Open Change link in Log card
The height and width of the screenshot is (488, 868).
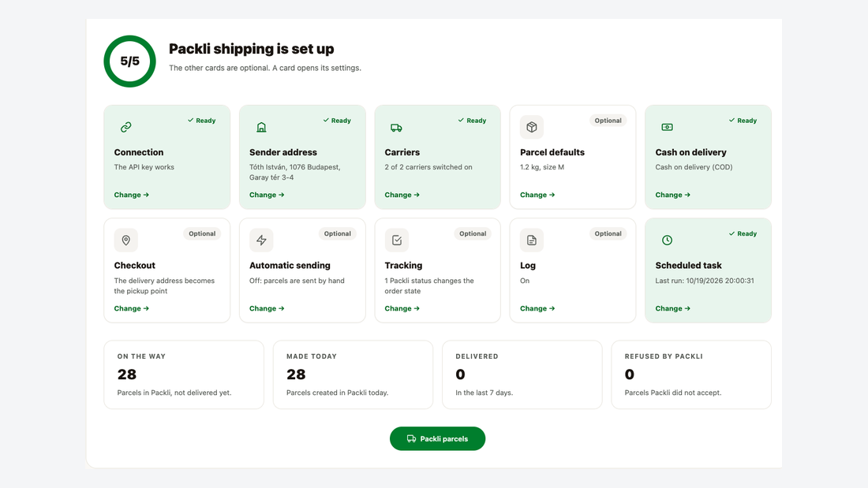[x=537, y=308]
